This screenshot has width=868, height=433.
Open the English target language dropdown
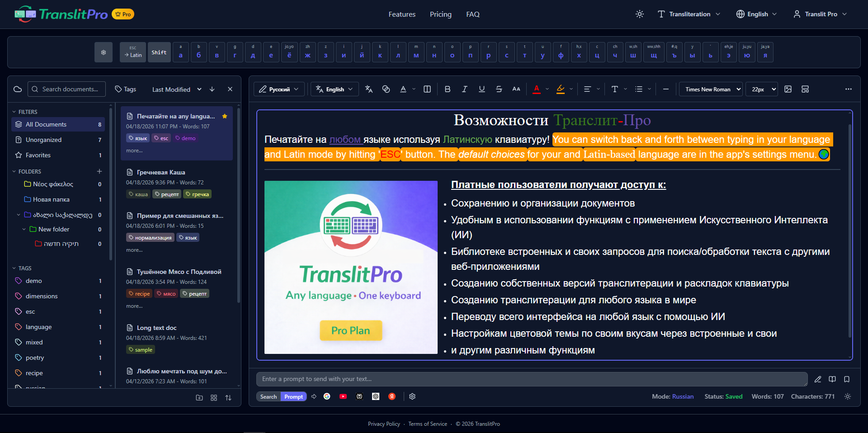point(335,89)
